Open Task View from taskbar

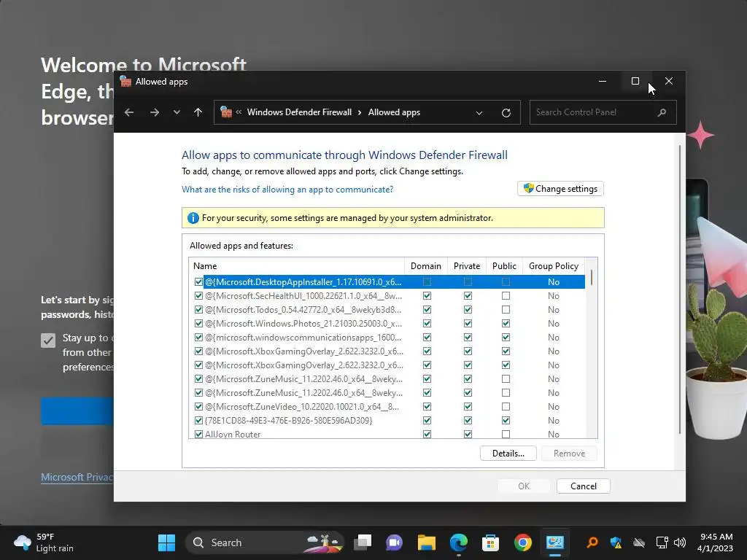[x=363, y=542]
